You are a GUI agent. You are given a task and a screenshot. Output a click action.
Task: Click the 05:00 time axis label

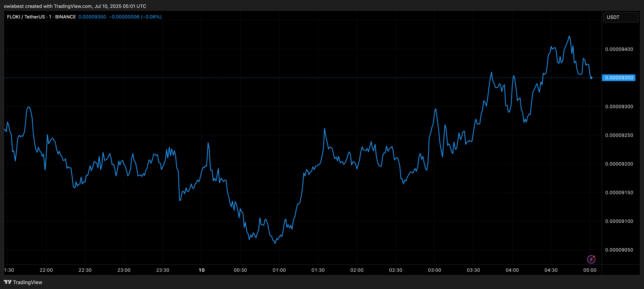pos(590,270)
